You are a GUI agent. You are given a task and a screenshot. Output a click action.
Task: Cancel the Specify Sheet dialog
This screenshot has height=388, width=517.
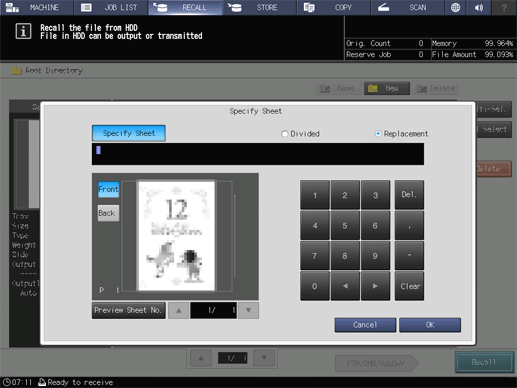pos(365,325)
